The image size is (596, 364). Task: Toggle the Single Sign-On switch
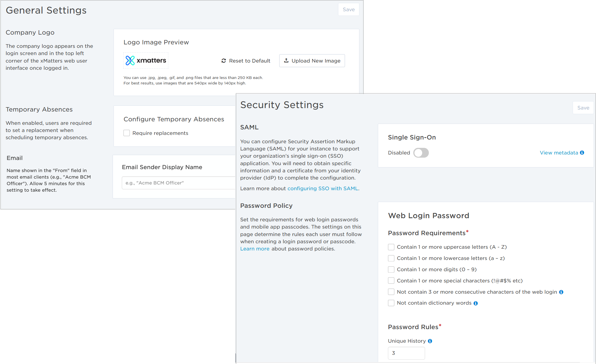(421, 153)
